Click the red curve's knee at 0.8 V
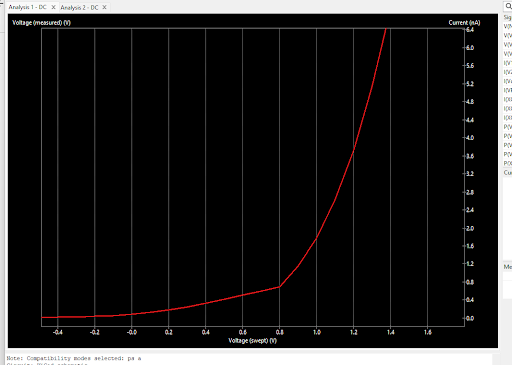 pos(279,286)
